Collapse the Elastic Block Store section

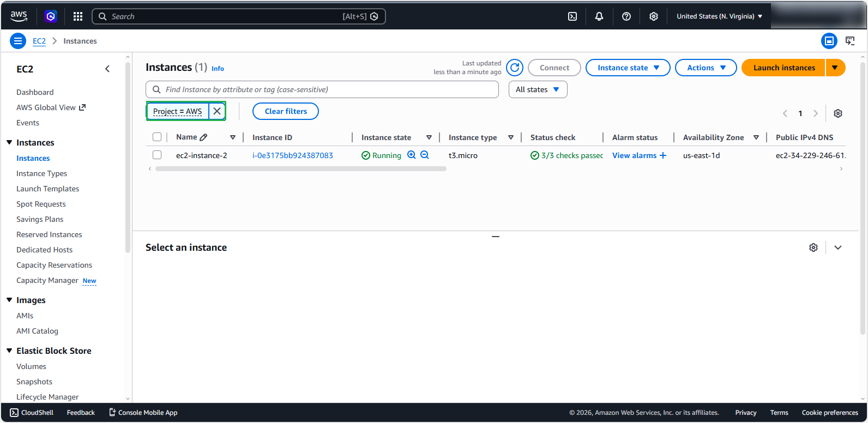pyautogui.click(x=9, y=351)
